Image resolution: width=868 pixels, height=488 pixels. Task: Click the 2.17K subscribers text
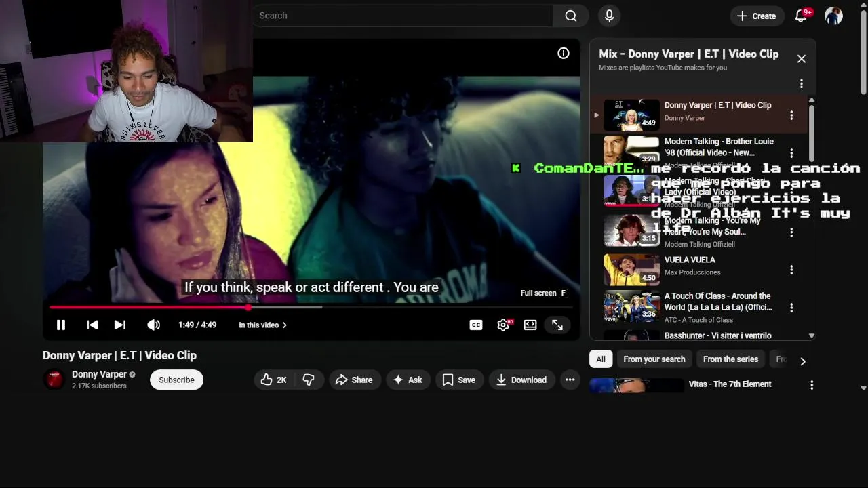[x=99, y=386]
